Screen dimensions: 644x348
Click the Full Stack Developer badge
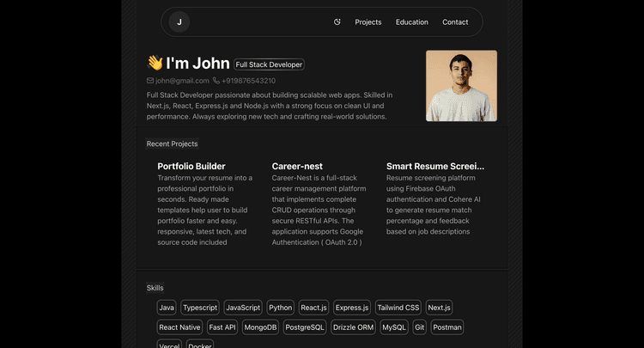point(269,64)
